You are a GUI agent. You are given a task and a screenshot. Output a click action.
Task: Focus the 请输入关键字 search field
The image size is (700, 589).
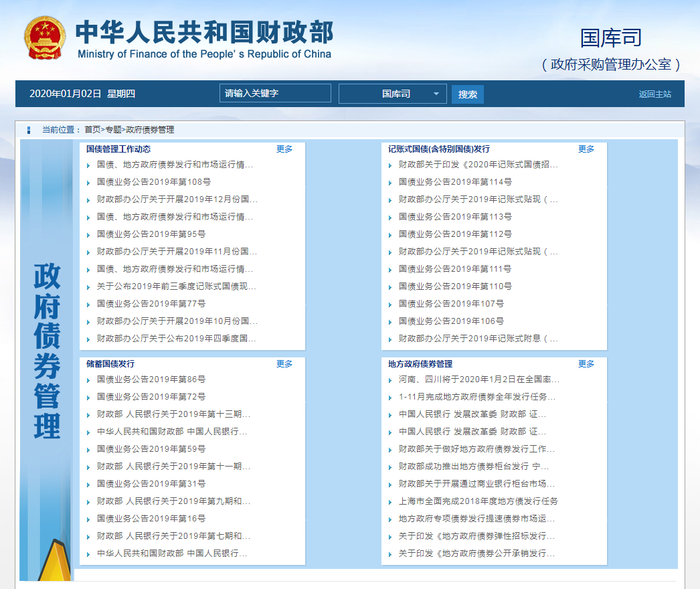click(x=275, y=93)
